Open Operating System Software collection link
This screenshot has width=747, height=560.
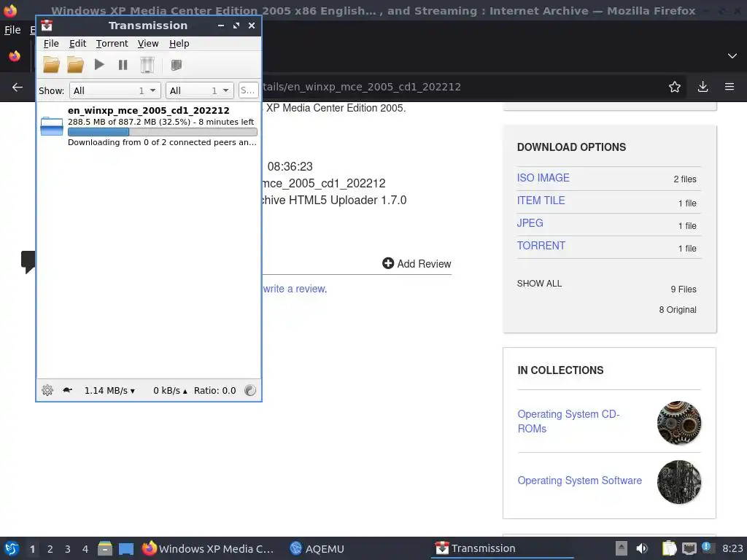[x=580, y=481]
